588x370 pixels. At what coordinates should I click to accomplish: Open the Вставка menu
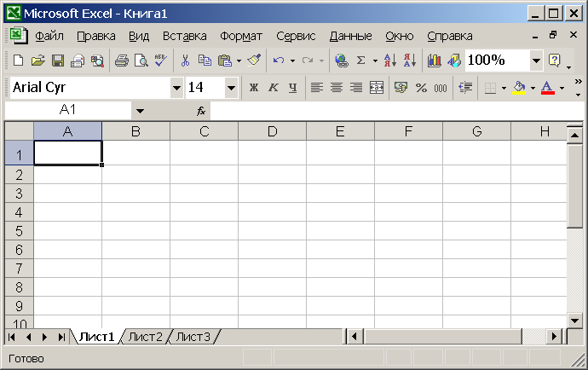tap(185, 36)
